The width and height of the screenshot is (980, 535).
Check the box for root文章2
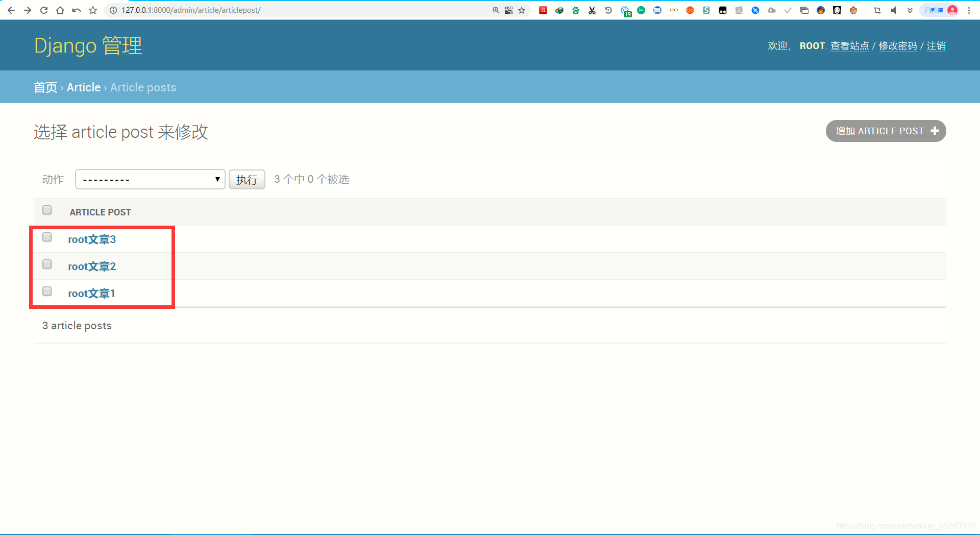[47, 264]
